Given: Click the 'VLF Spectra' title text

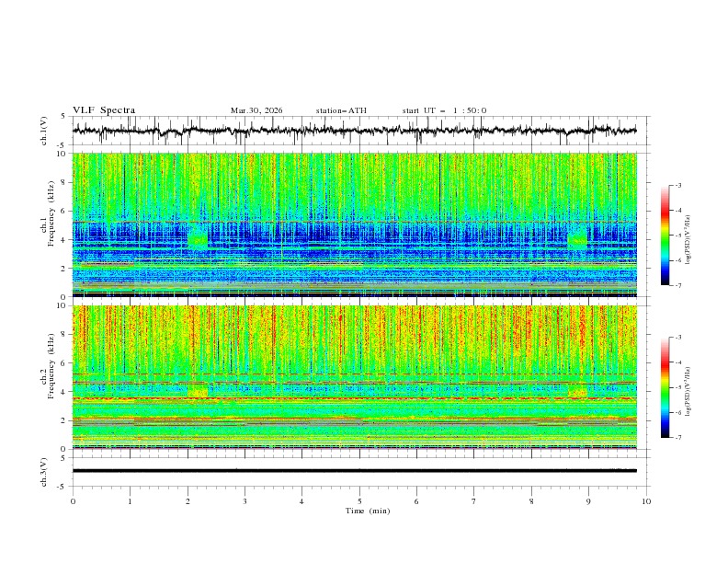Looking at the screenshot, I should (104, 110).
